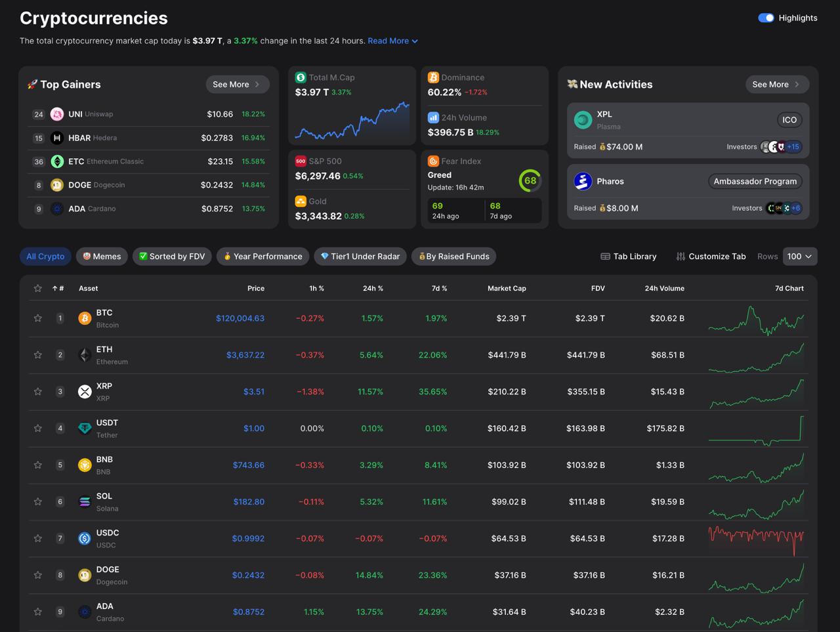Sort table by Price column
Screen dimensions: 840x632
click(x=256, y=288)
